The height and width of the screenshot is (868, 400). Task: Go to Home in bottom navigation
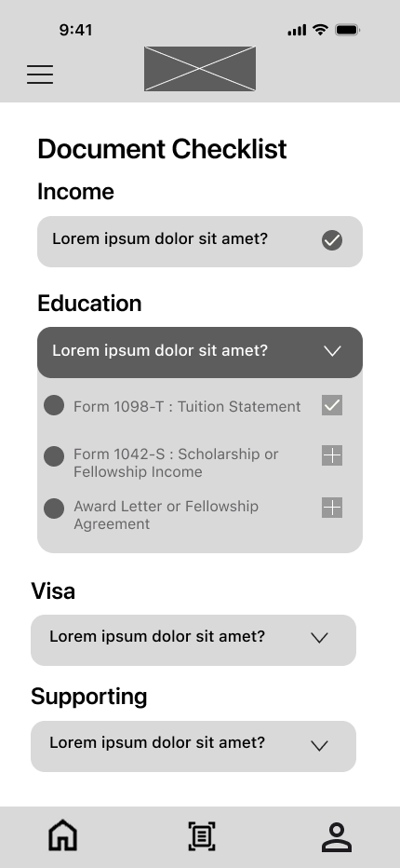click(62, 835)
